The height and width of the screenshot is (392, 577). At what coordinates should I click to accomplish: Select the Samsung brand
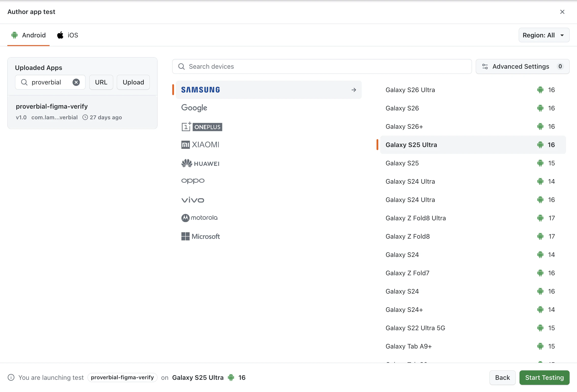coord(269,90)
